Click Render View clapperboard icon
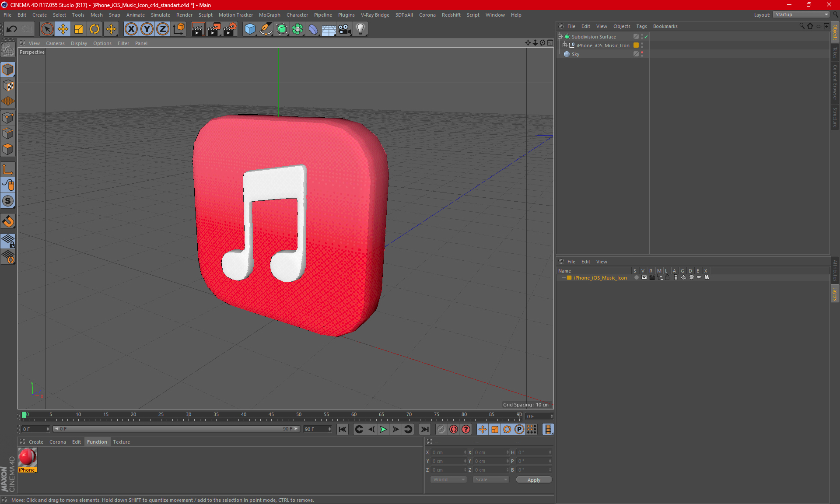 (x=198, y=29)
